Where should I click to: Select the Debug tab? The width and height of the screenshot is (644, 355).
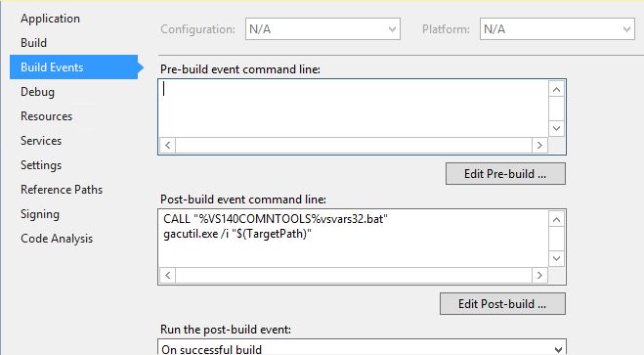pyautogui.click(x=37, y=92)
